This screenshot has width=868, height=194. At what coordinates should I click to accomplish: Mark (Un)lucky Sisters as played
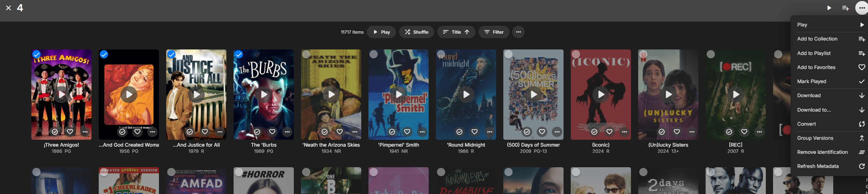[x=662, y=132]
